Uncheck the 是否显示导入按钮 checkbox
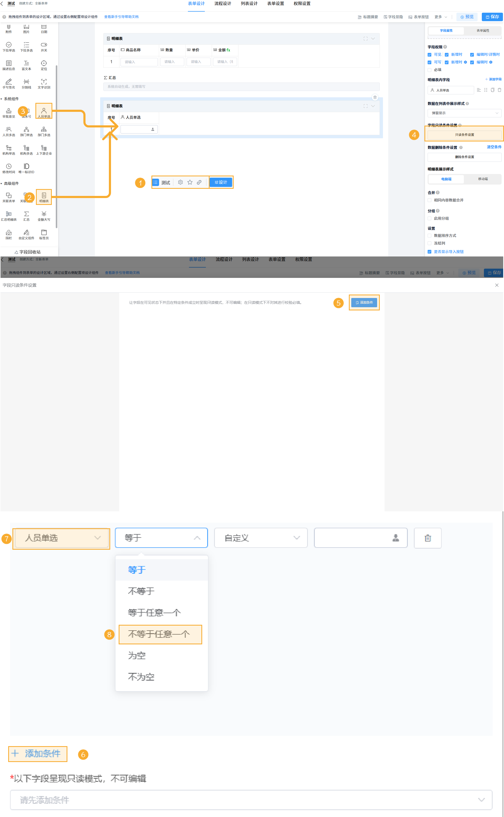 pyautogui.click(x=430, y=252)
